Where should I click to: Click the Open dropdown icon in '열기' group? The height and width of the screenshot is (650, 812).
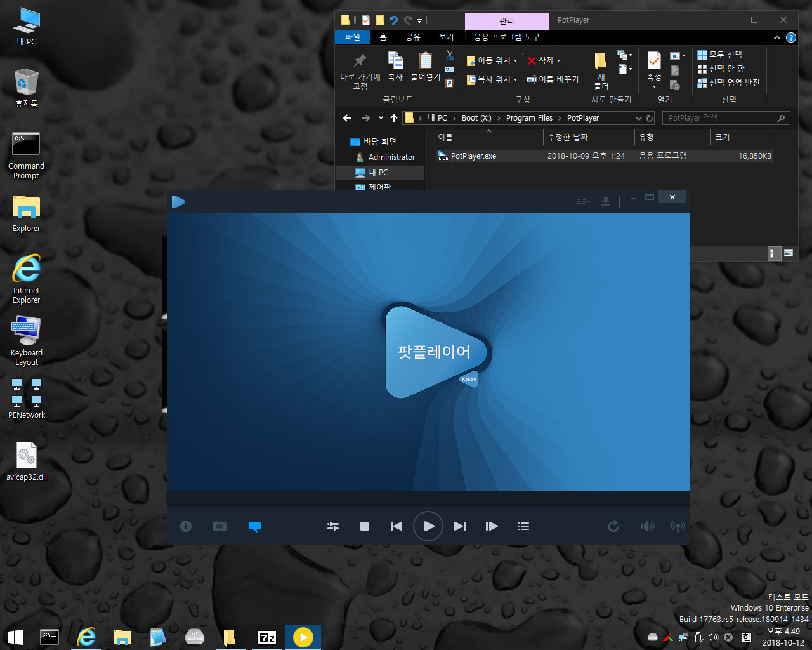pyautogui.click(x=678, y=56)
